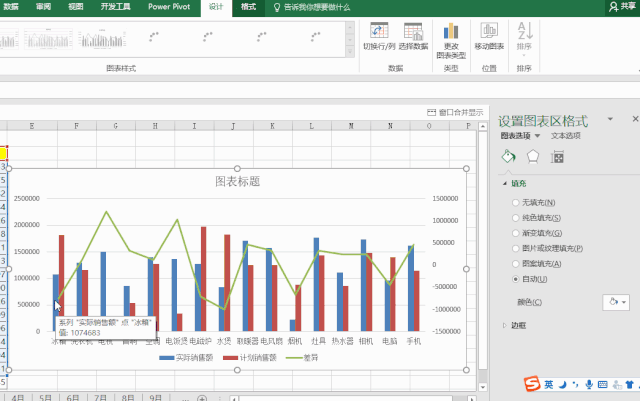This screenshot has height=401, width=640.
Task: Add a new worksheet with plus icon
Action: (x=202, y=398)
